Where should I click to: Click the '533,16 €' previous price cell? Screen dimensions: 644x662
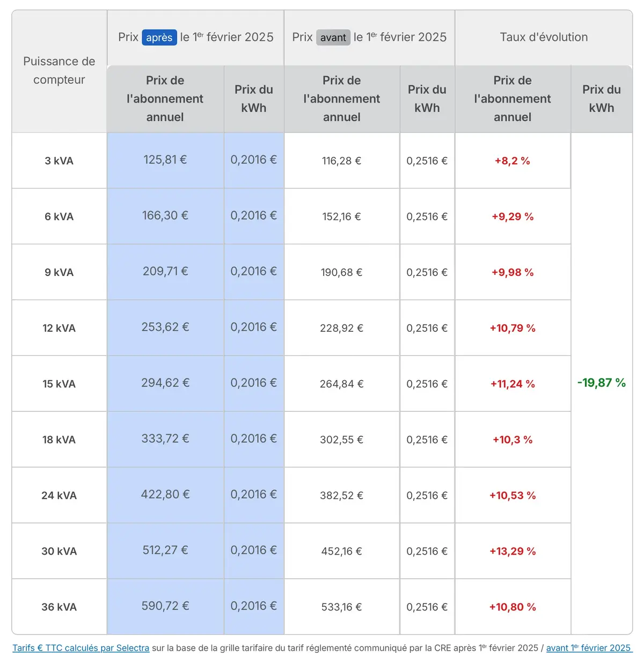pos(342,607)
